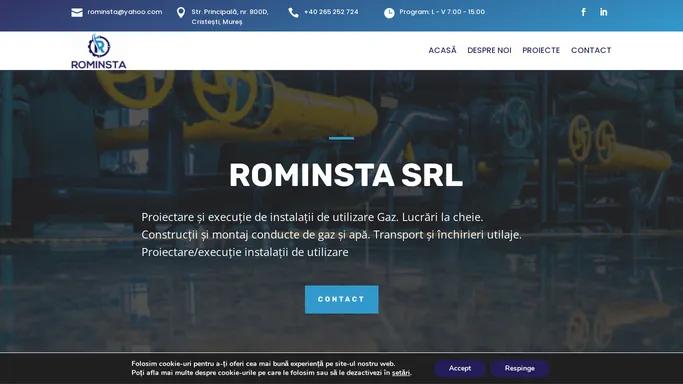Click the Str. Principală address text
This screenshot has height=384, width=683.
[230, 17]
